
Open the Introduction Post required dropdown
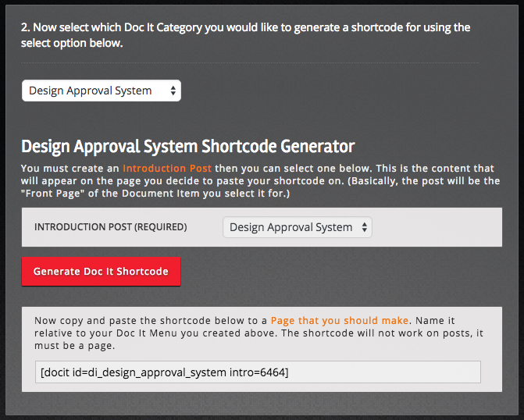pyautogui.click(x=297, y=227)
